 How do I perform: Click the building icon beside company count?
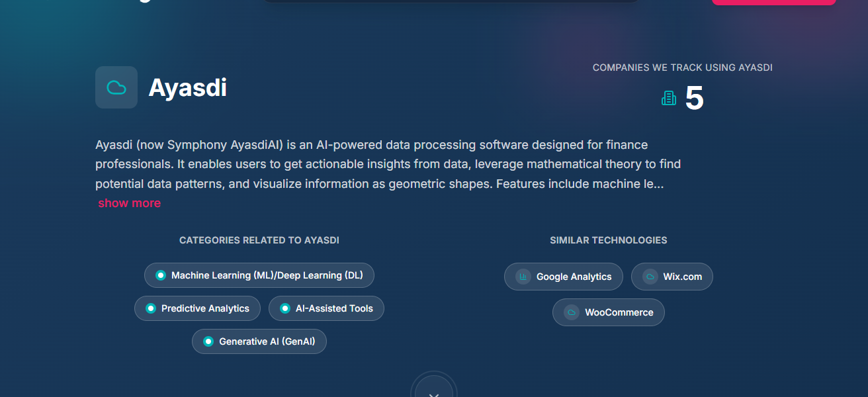click(669, 99)
